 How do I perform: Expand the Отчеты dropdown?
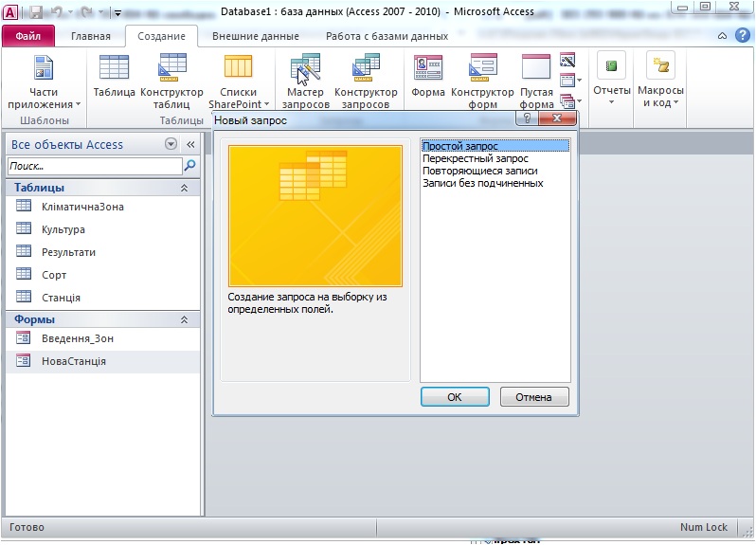[x=611, y=81]
